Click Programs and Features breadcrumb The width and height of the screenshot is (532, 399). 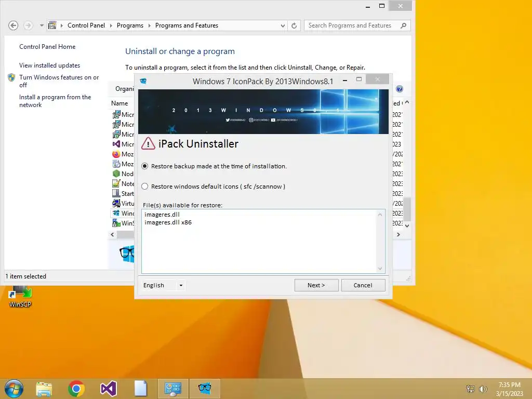coord(187,25)
